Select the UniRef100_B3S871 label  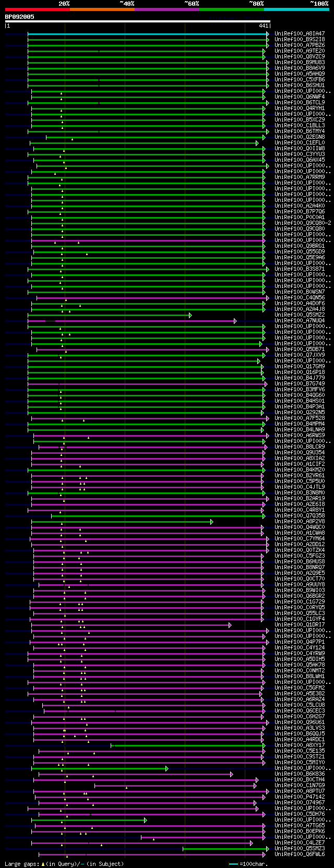300,269
